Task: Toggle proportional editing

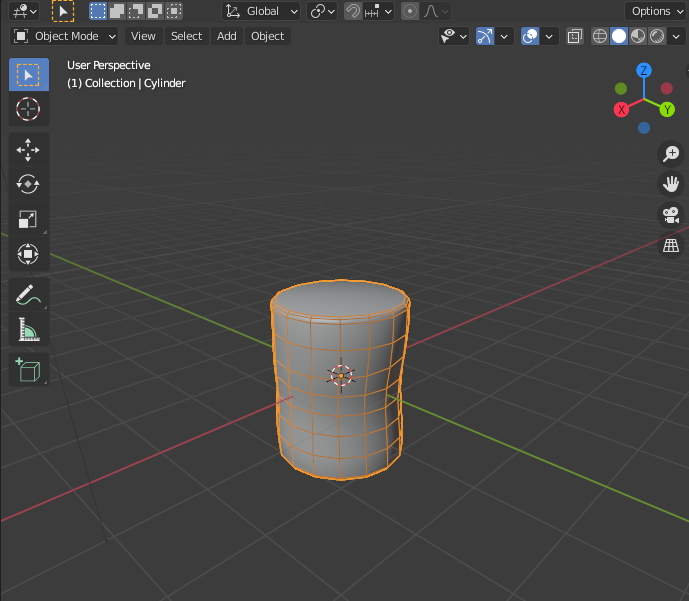Action: pos(410,11)
